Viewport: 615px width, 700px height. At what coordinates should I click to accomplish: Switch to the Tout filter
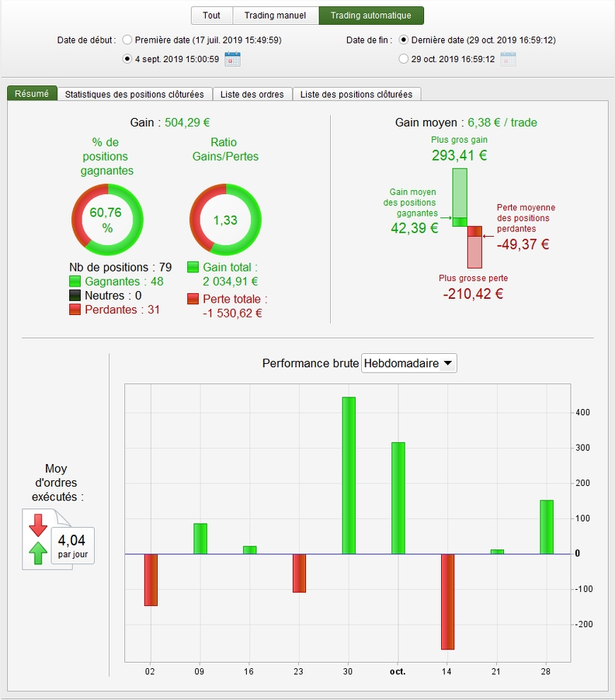pos(212,16)
